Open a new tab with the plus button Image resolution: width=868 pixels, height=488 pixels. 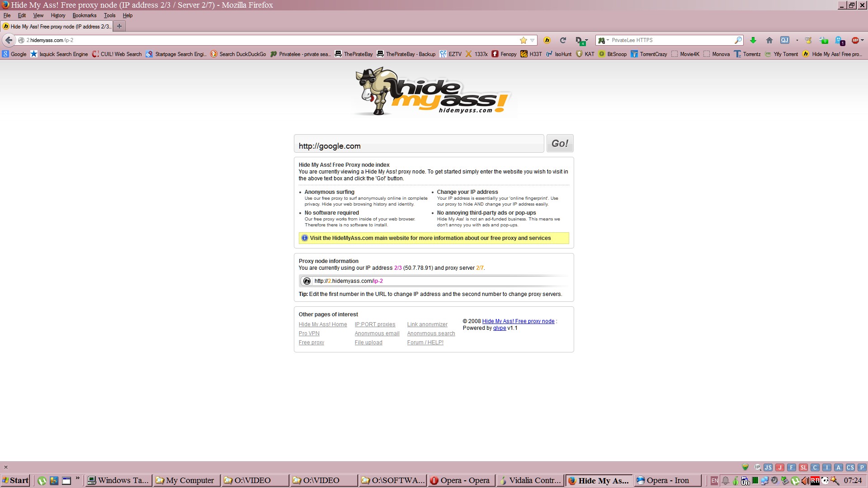119,26
